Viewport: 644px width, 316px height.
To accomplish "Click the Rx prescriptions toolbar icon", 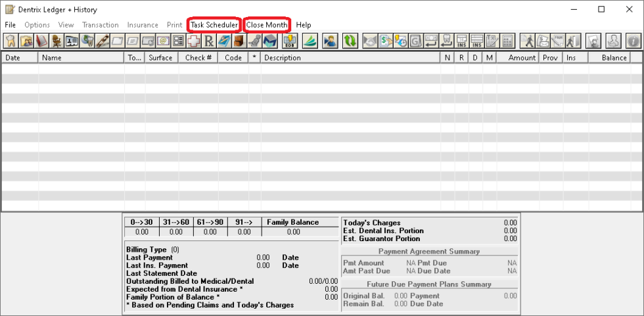I will tap(209, 41).
